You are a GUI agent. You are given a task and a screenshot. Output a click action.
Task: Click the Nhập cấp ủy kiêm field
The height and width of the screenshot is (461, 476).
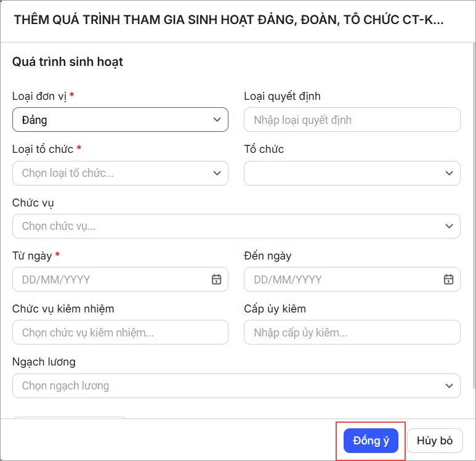[x=352, y=332]
